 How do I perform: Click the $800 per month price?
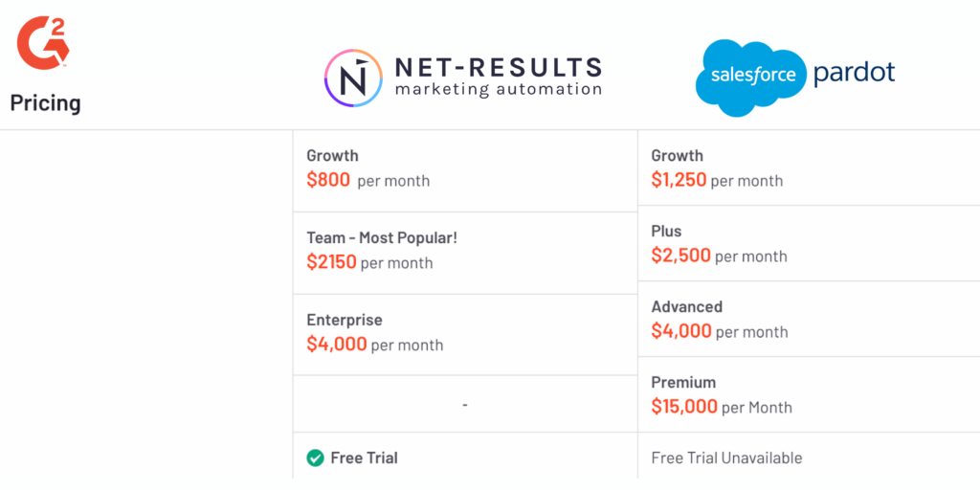click(x=368, y=181)
